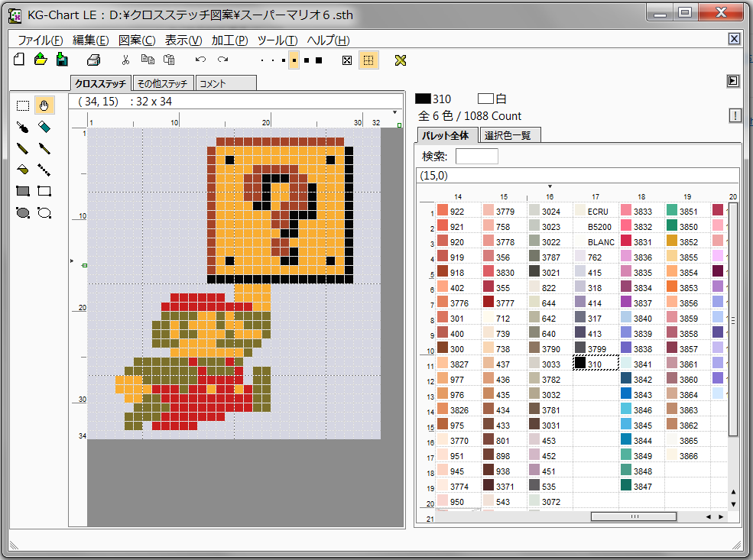
Task: Click the 検索 search input field
Action: pyautogui.click(x=476, y=156)
